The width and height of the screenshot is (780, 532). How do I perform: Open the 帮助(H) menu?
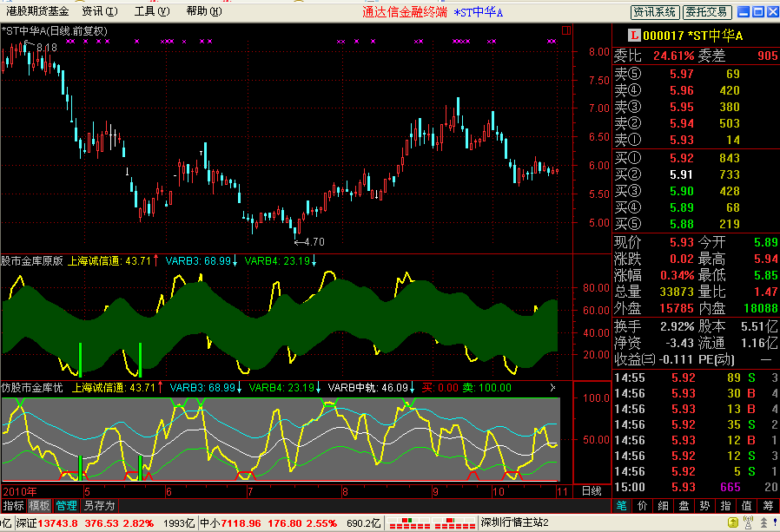coord(204,11)
